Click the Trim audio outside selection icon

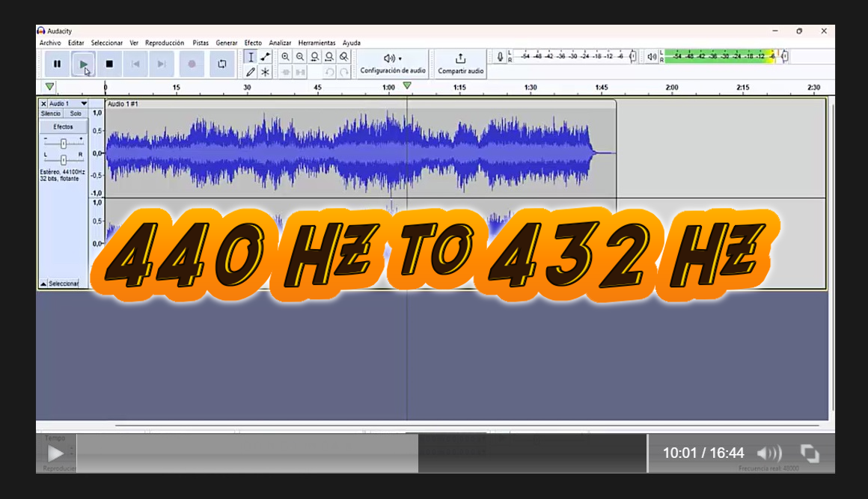coord(285,72)
